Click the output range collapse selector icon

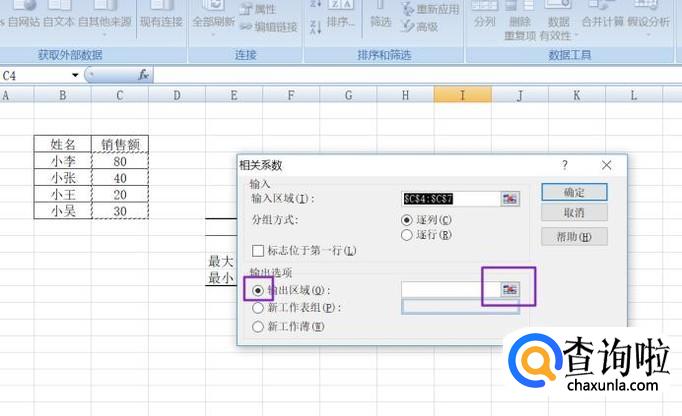(x=511, y=289)
